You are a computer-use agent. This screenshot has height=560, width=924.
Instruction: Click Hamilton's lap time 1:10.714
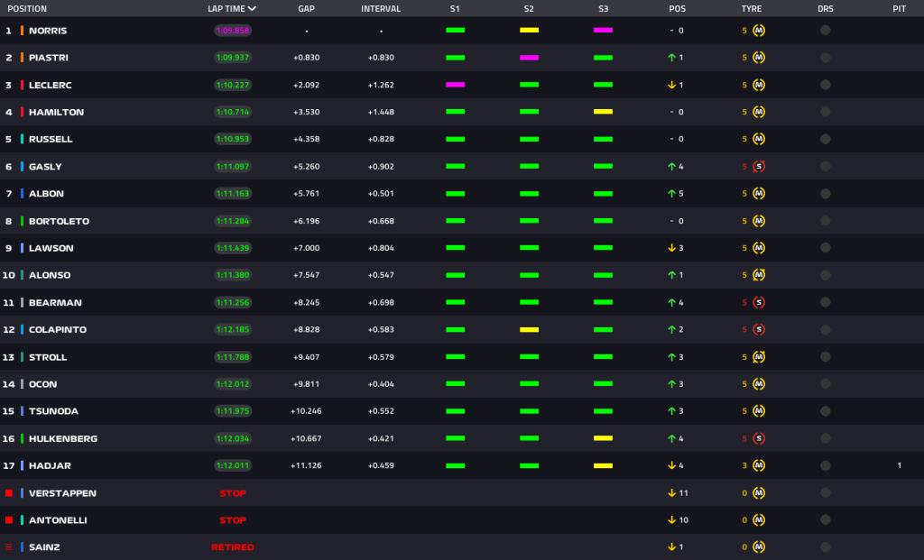click(x=233, y=112)
